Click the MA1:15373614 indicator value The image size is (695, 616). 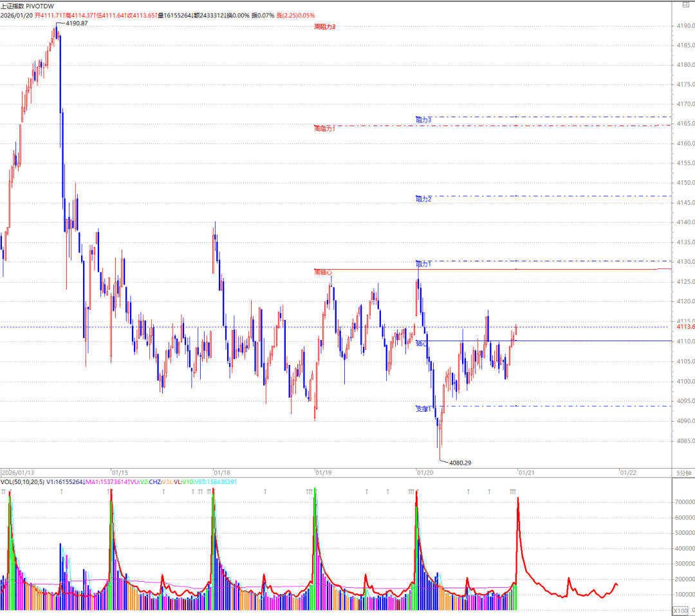click(107, 482)
